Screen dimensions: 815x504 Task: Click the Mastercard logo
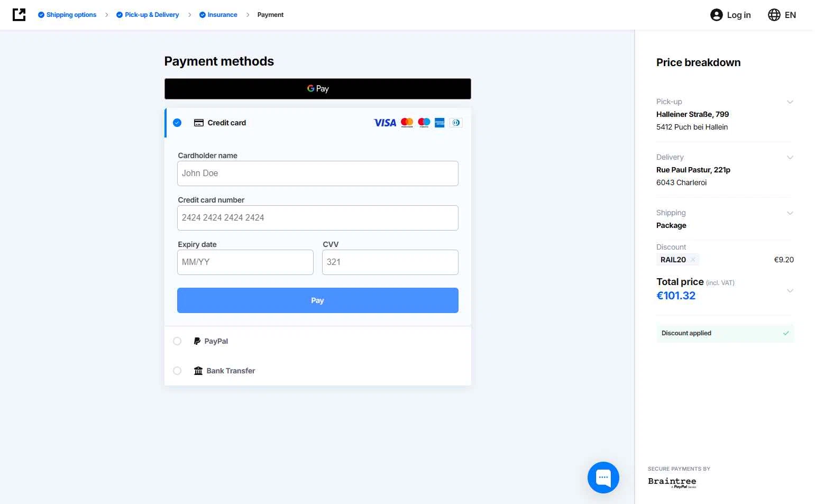coord(407,123)
